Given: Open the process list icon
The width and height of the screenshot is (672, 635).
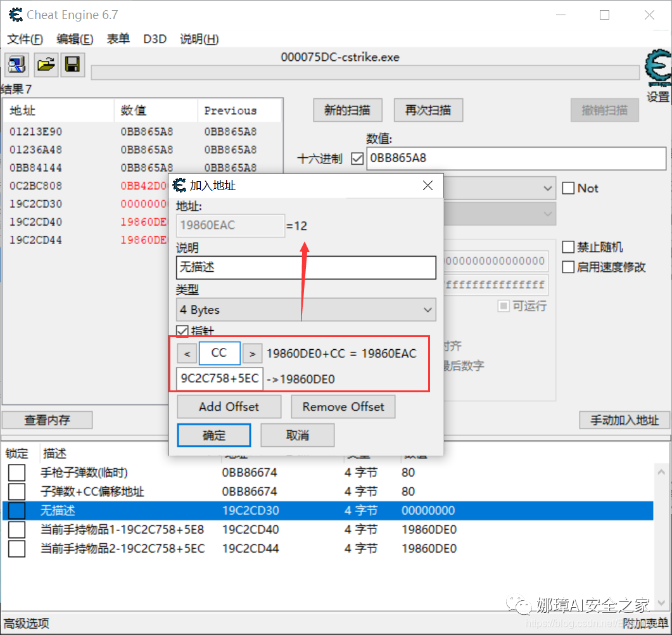Looking at the screenshot, I should pyautogui.click(x=16, y=65).
